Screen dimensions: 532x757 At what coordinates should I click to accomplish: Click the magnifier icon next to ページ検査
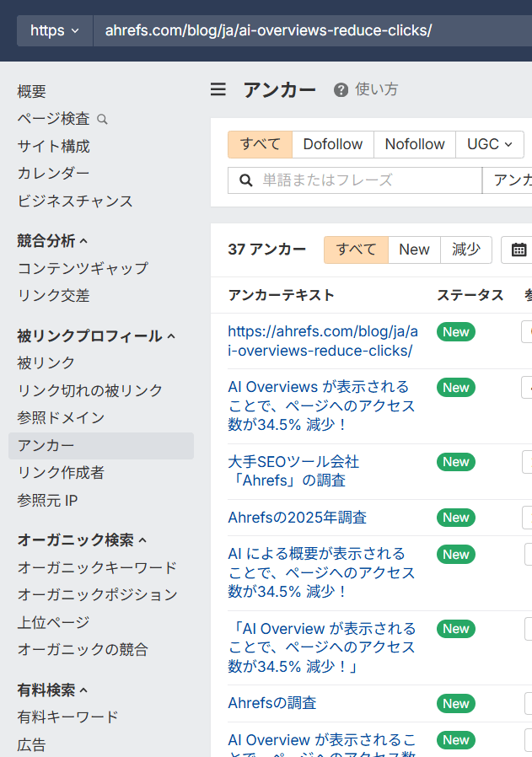point(103,120)
